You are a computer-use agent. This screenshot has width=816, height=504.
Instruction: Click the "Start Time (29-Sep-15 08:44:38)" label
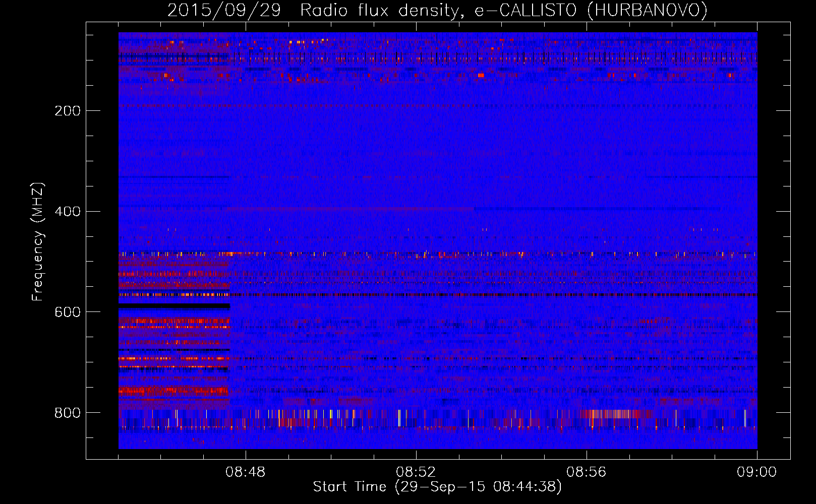[437, 487]
